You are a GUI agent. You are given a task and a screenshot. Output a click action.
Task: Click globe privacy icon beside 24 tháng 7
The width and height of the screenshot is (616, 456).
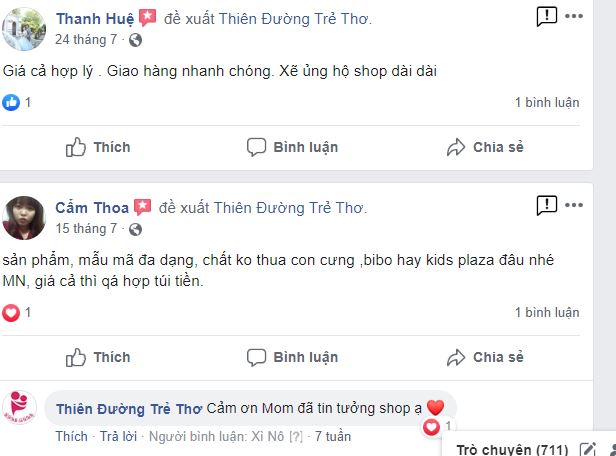[x=135, y=40]
